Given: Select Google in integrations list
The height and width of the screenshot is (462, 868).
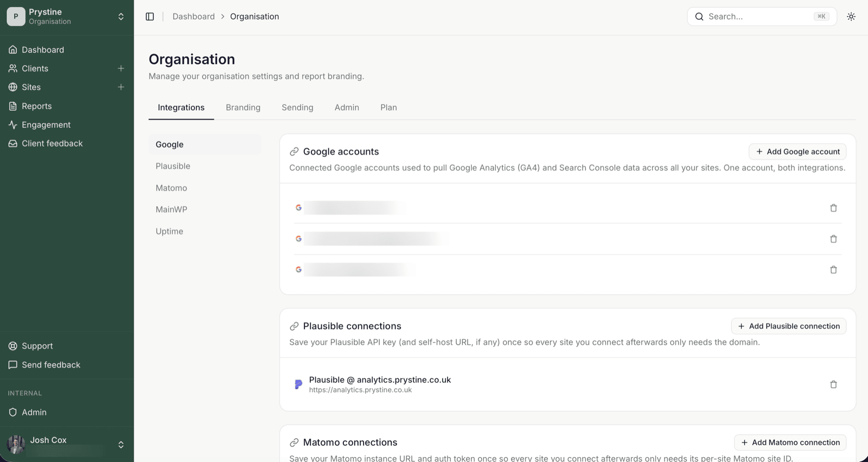Looking at the screenshot, I should coord(205,144).
